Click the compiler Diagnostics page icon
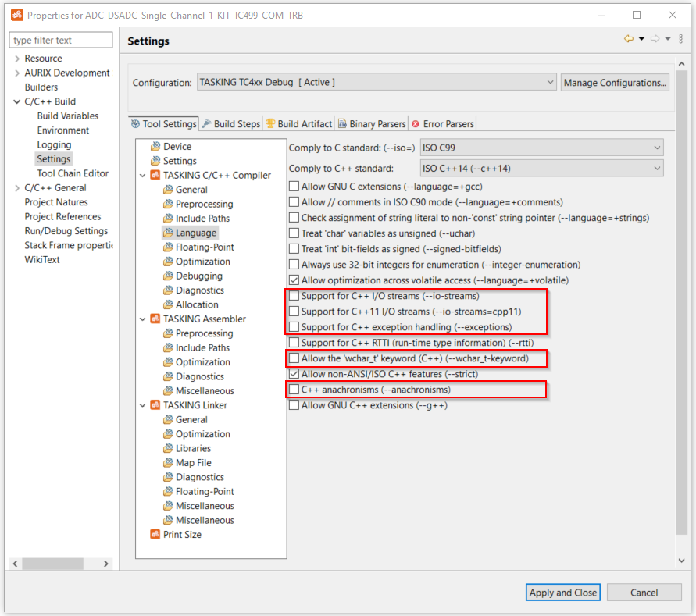The image size is (696, 616). click(x=167, y=290)
